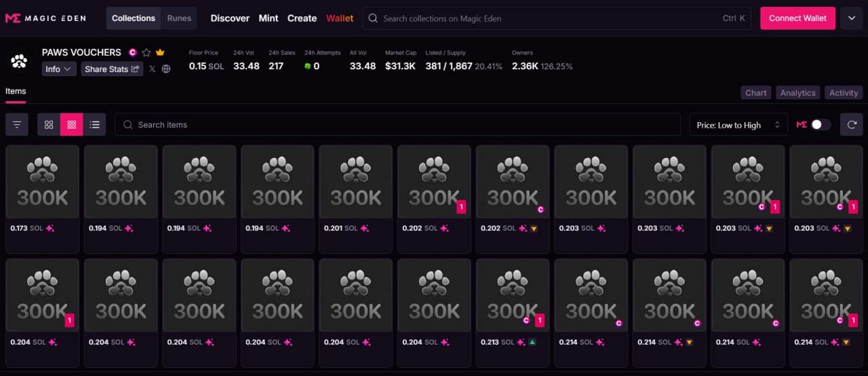This screenshot has height=376, width=868.
Task: Focus the Search items field
Action: pos(397,125)
